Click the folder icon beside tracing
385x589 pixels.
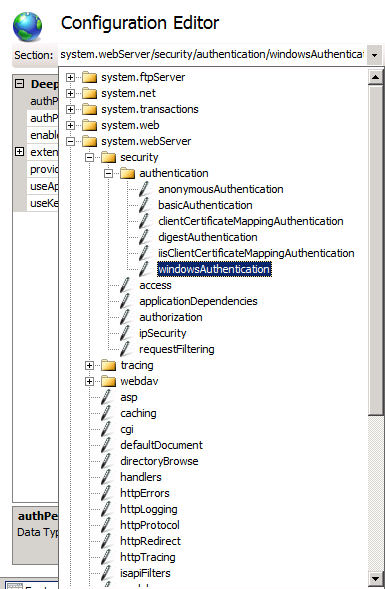point(109,365)
